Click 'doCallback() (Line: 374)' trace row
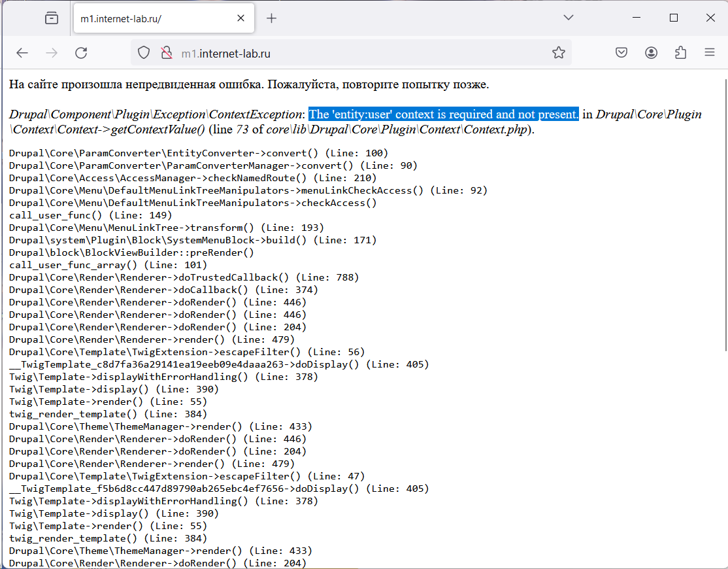728x569 pixels. [163, 290]
